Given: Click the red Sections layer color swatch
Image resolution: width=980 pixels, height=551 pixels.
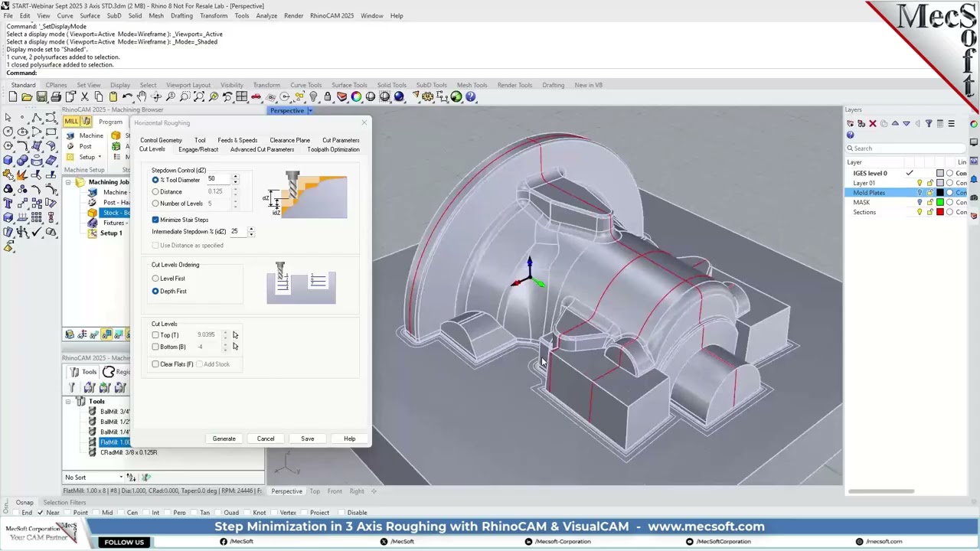Looking at the screenshot, I should [x=940, y=212].
